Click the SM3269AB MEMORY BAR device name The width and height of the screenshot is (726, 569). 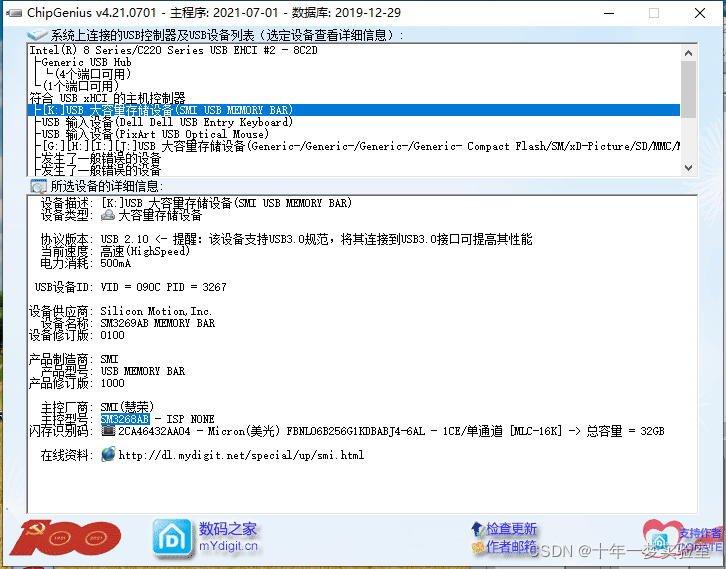pyautogui.click(x=157, y=323)
